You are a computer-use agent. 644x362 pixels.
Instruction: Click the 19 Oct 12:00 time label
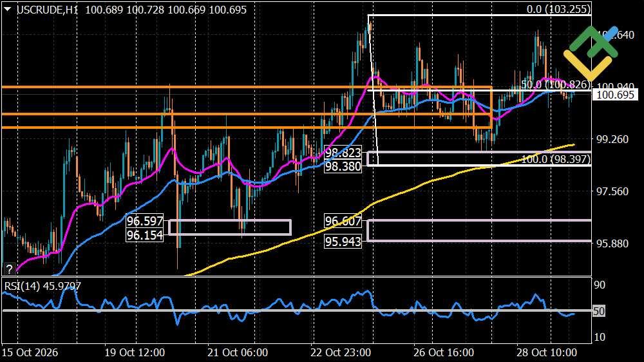[x=135, y=352]
